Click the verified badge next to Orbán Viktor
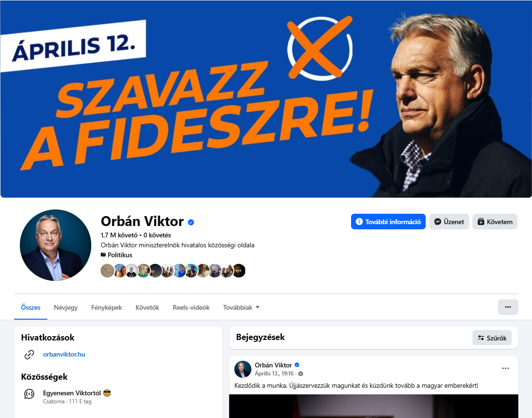The width and height of the screenshot is (532, 418). click(x=191, y=222)
